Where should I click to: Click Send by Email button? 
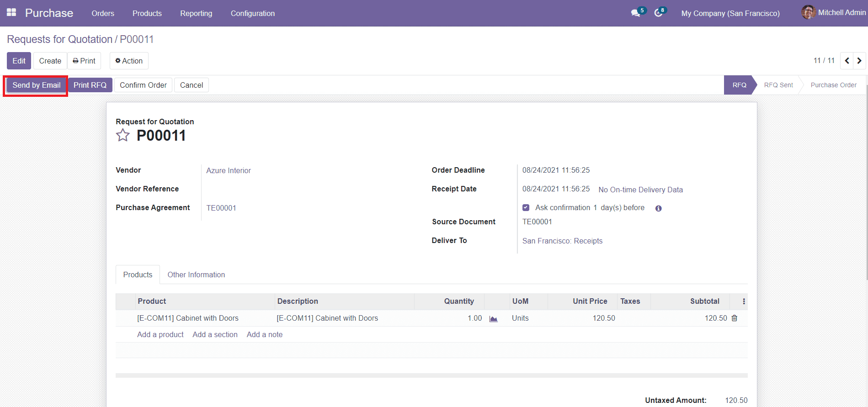37,85
